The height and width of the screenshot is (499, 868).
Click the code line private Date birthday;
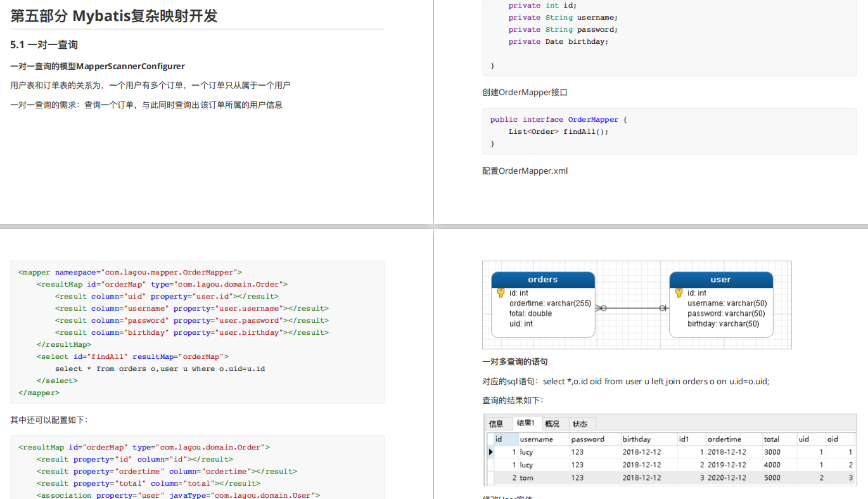(558, 41)
